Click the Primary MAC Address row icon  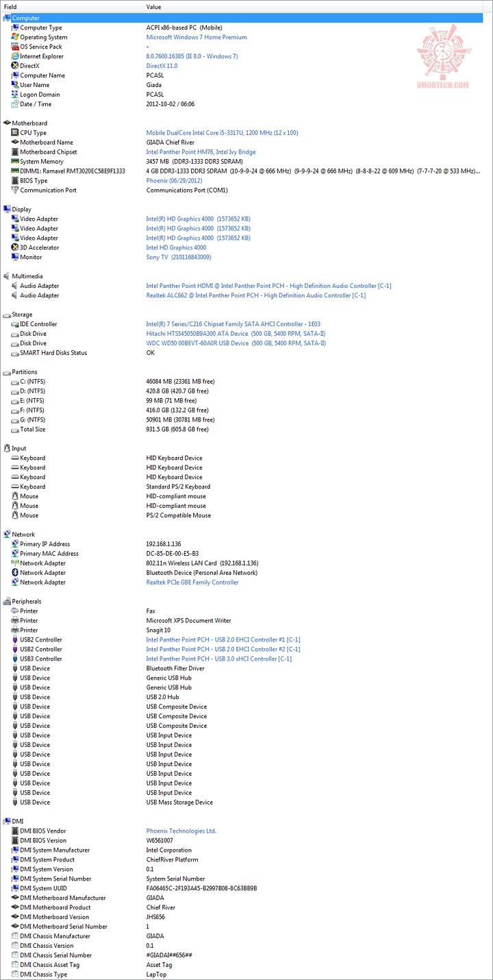(15, 554)
